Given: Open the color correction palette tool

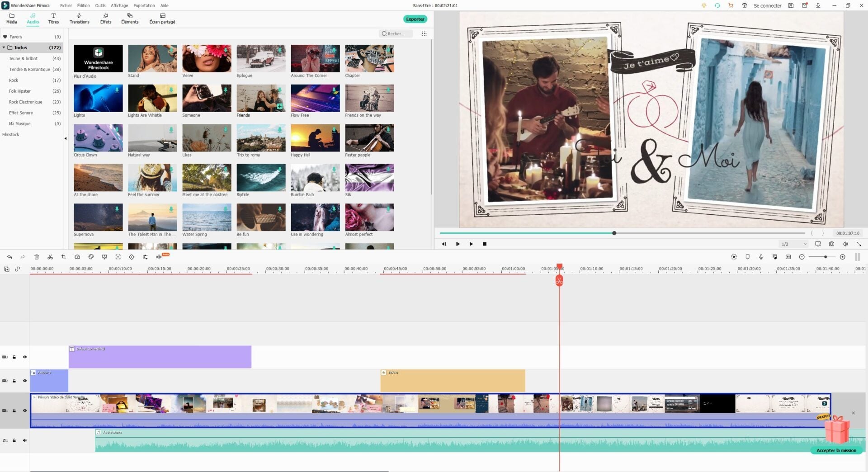Looking at the screenshot, I should tap(91, 257).
